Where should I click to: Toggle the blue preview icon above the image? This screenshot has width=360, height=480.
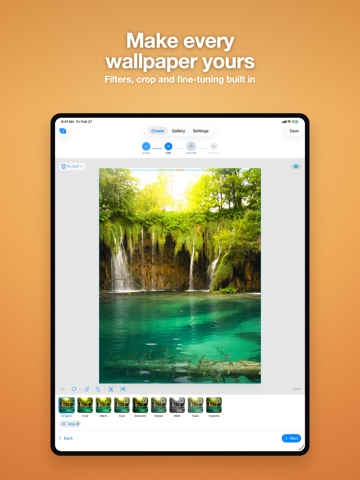(x=296, y=166)
